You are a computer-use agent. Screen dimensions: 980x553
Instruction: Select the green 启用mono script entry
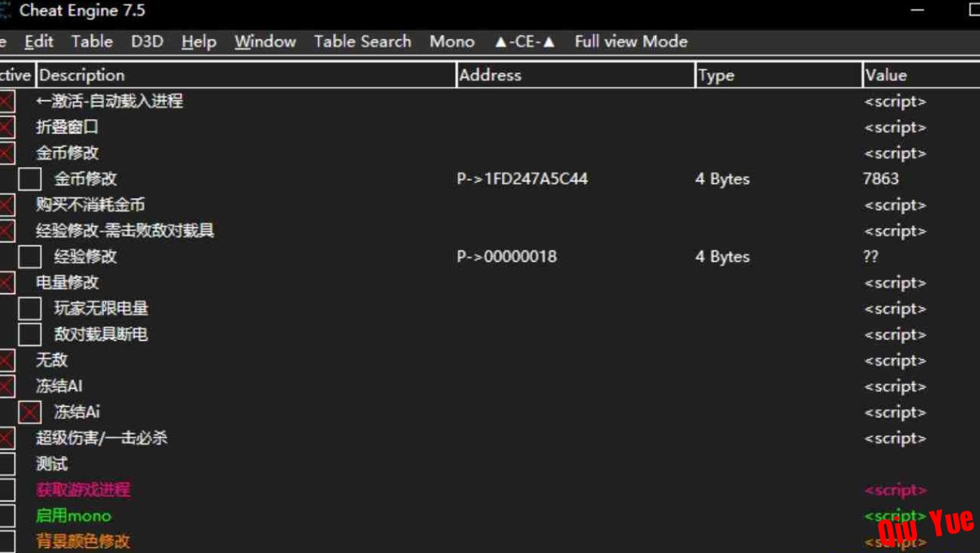tap(74, 516)
